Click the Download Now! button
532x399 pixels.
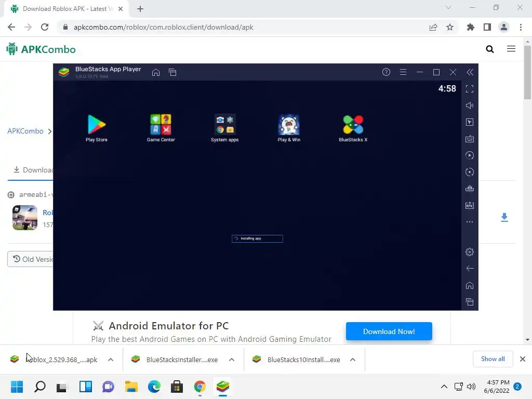pos(389,331)
